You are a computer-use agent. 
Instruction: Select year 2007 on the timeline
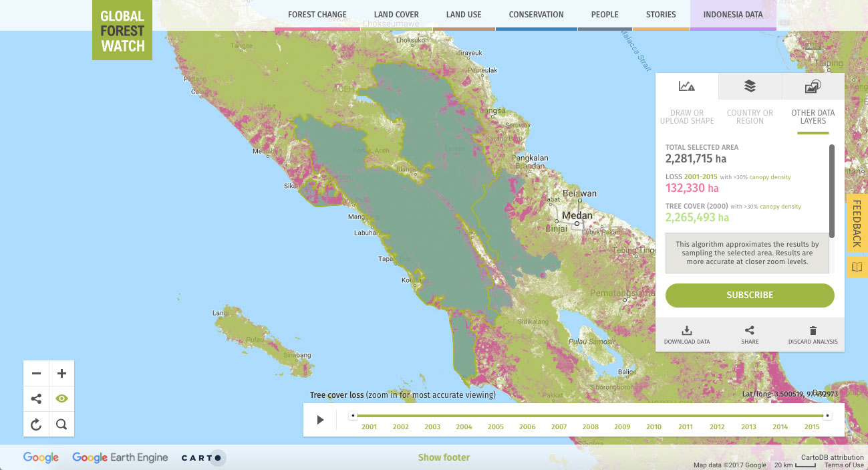tap(559, 427)
